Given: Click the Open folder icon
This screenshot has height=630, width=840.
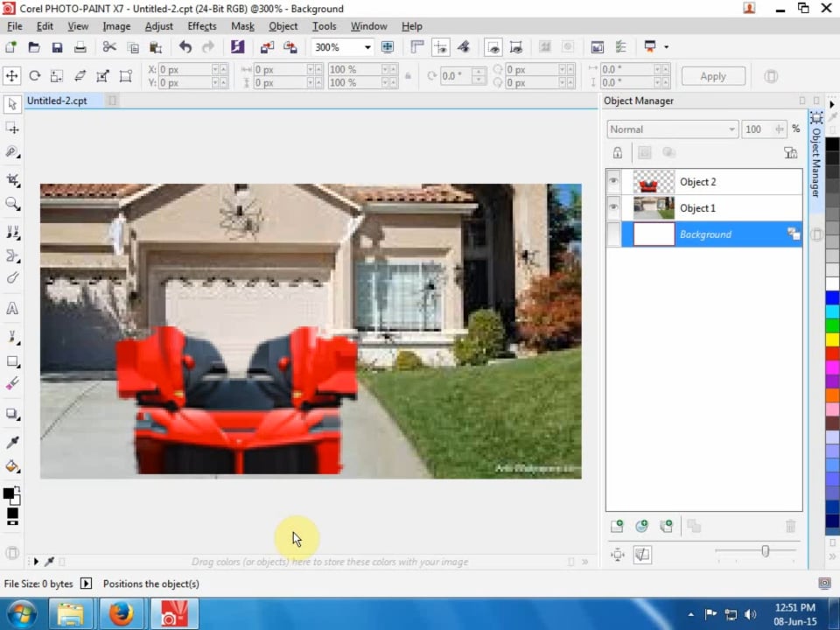Looking at the screenshot, I should (x=34, y=47).
